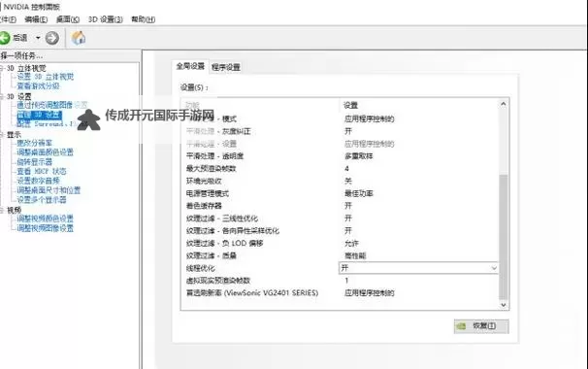Click the 高性能 value cell
Viewport: 588px width, 369px height.
tap(355, 255)
